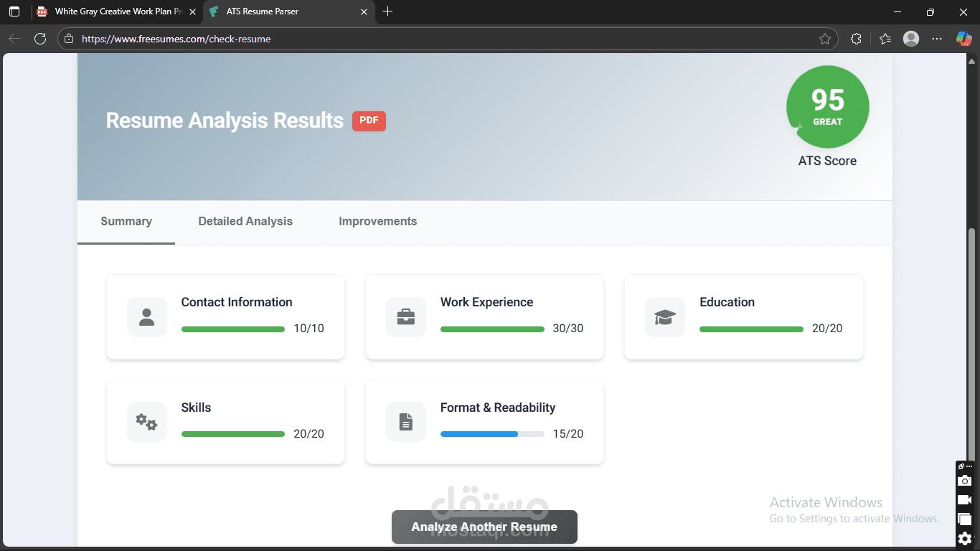Open the Improvements tab
This screenshot has height=551, width=980.
pos(378,222)
